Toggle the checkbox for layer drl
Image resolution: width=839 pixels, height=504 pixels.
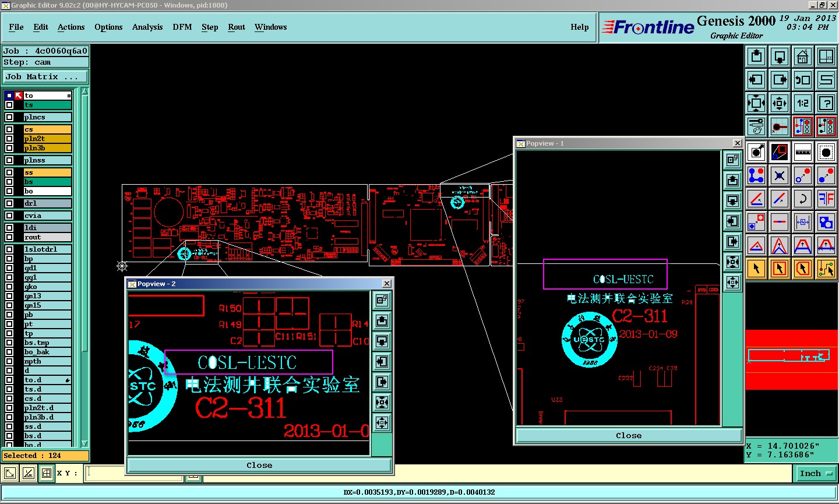pyautogui.click(x=9, y=203)
